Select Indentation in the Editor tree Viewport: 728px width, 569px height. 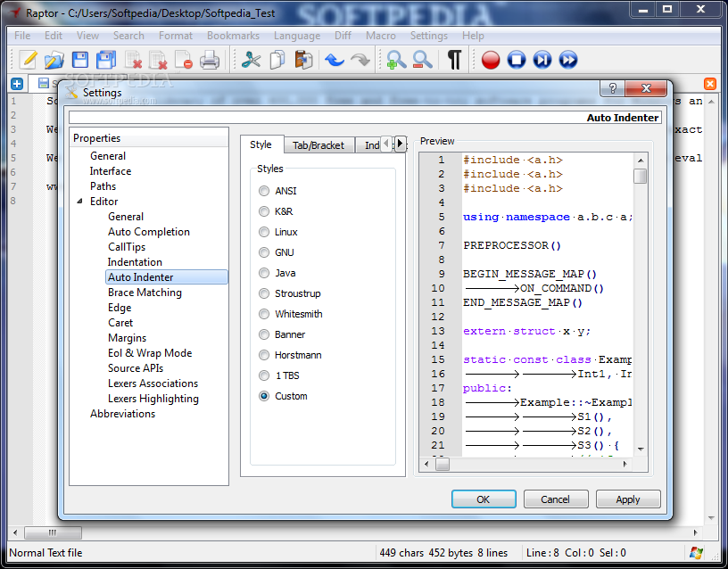point(135,262)
